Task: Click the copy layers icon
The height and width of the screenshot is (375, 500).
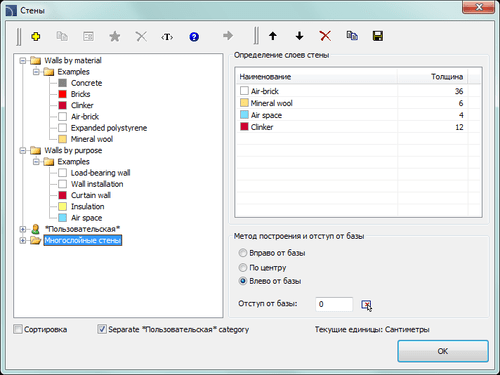Action: [352, 35]
